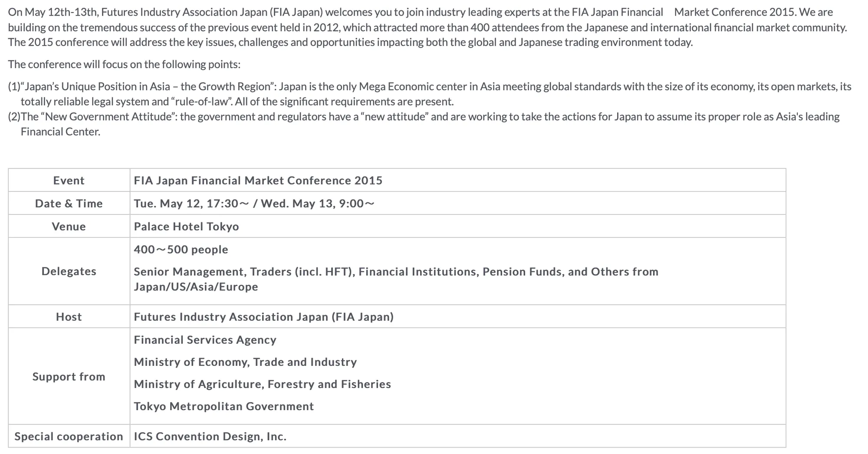Viewport: 868px width, 454px height.
Task: Click the Venue label cell
Action: [69, 226]
